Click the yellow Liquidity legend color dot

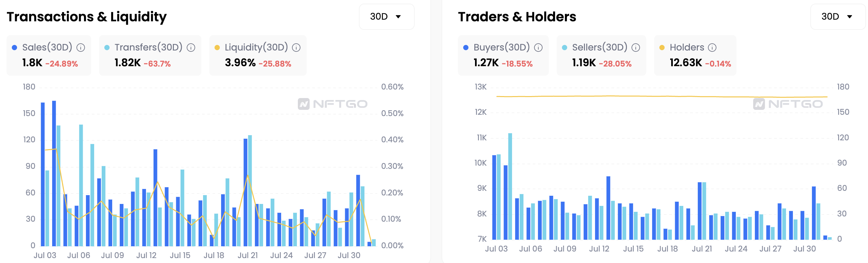click(x=217, y=48)
